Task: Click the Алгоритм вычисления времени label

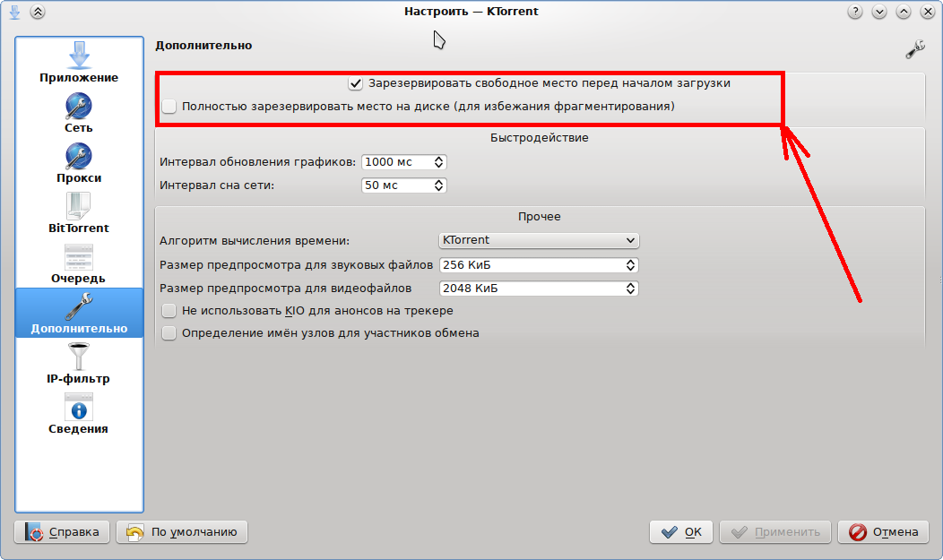Action: pos(255,241)
